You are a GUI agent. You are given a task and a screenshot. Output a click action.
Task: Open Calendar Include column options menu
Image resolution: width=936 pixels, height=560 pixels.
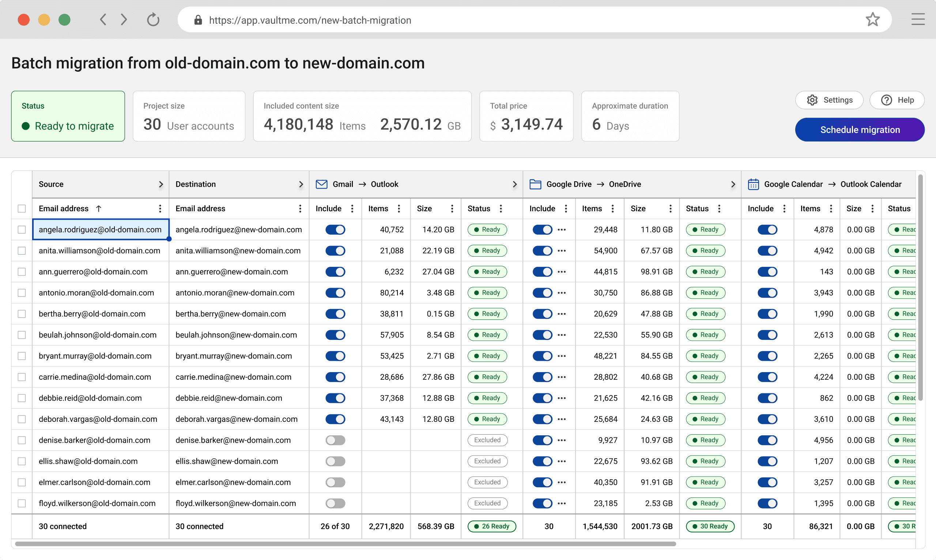pyautogui.click(x=784, y=209)
